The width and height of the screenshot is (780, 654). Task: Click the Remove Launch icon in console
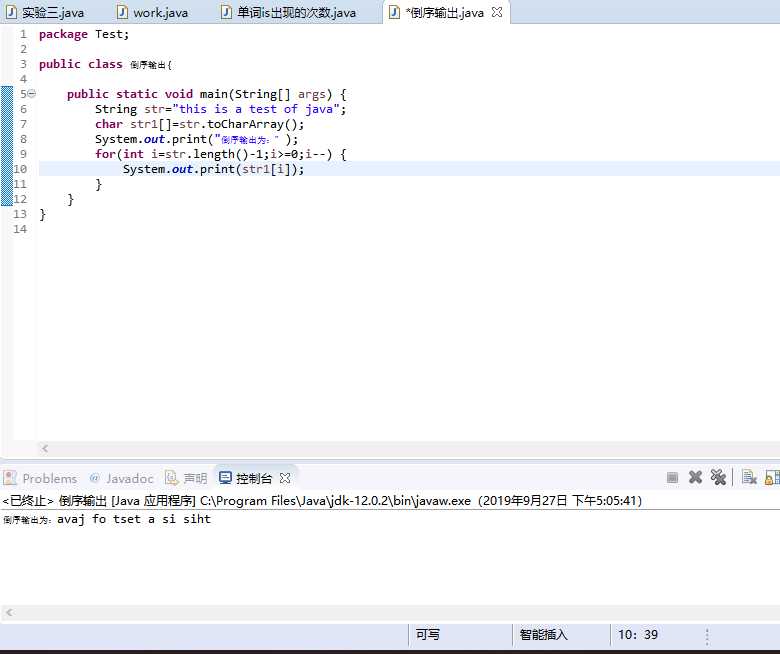pyautogui.click(x=695, y=477)
